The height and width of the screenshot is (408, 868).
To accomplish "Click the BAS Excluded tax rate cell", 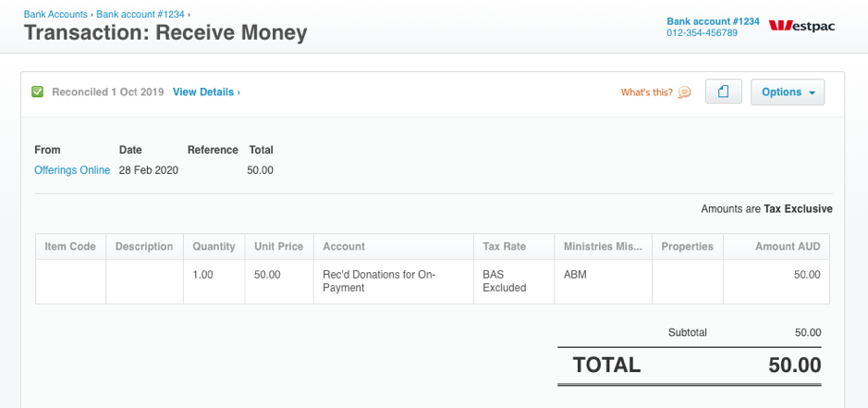I will (x=514, y=281).
